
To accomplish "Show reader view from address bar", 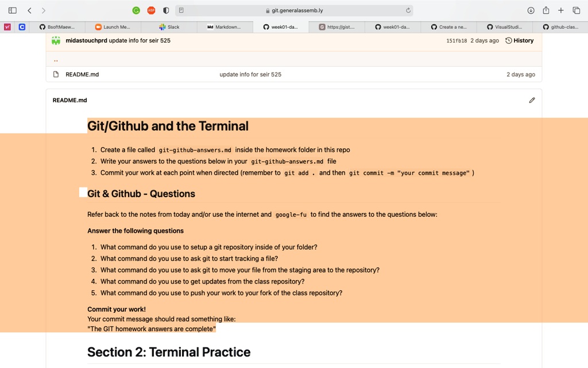I will (181, 10).
